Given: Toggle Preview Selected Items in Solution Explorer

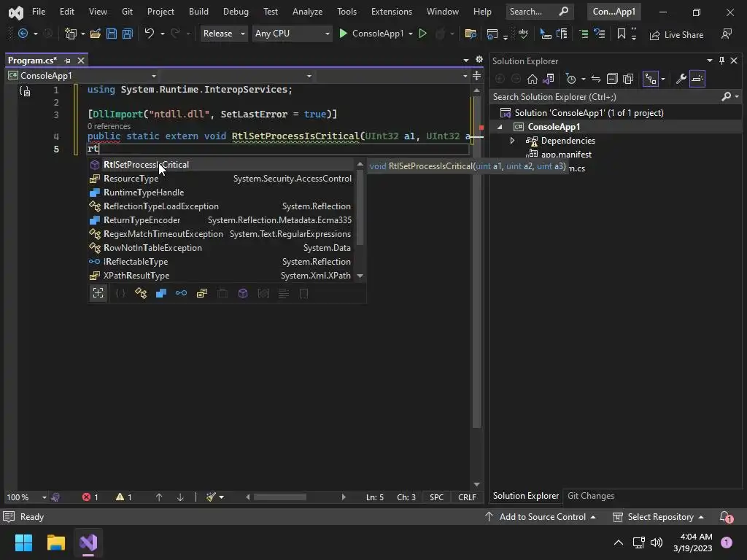Looking at the screenshot, I should pos(697,79).
